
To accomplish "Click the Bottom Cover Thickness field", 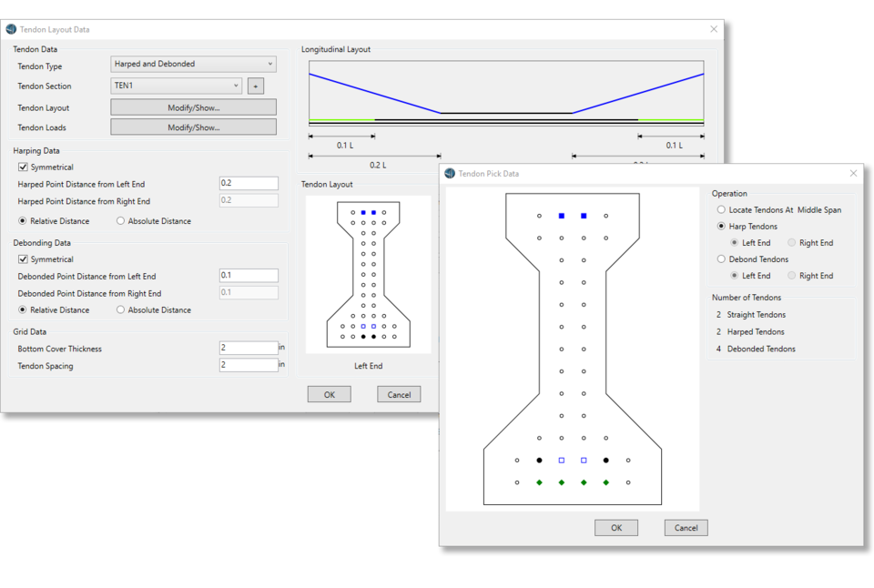I will pos(249,348).
